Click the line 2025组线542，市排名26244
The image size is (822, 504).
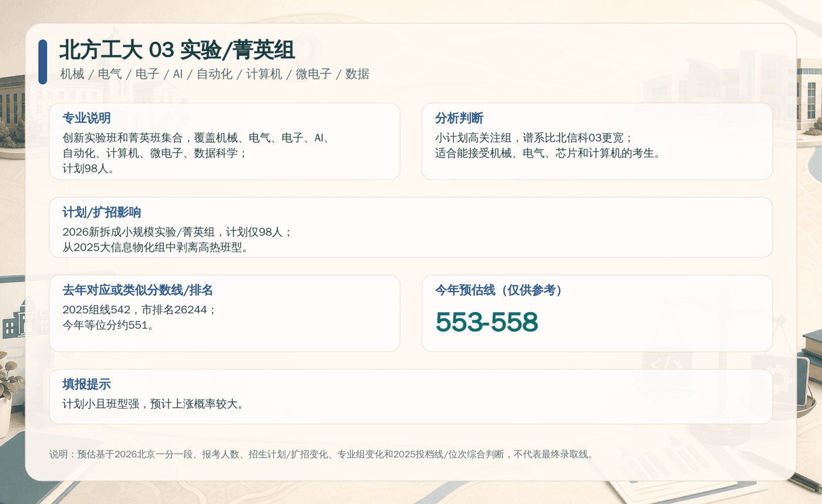[x=140, y=309]
